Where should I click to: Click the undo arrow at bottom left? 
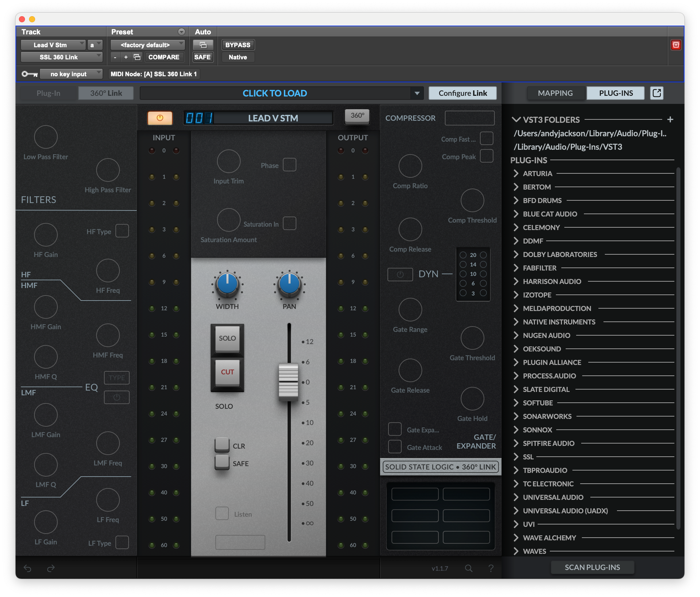[x=27, y=568]
